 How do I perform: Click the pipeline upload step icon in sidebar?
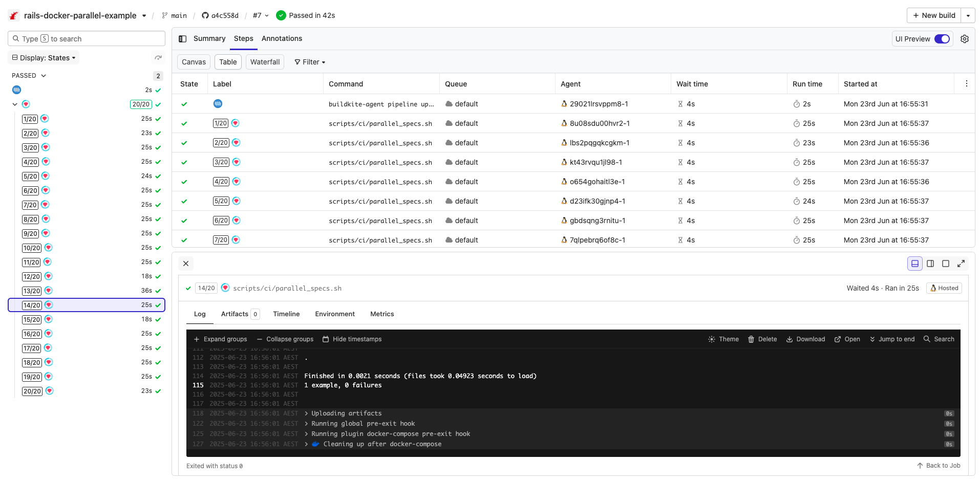pyautogui.click(x=17, y=90)
